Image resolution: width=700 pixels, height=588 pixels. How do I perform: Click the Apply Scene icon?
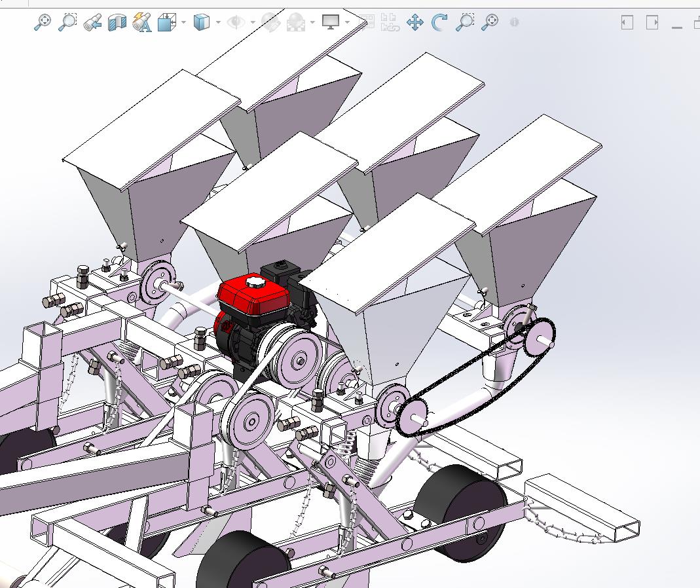295,22
